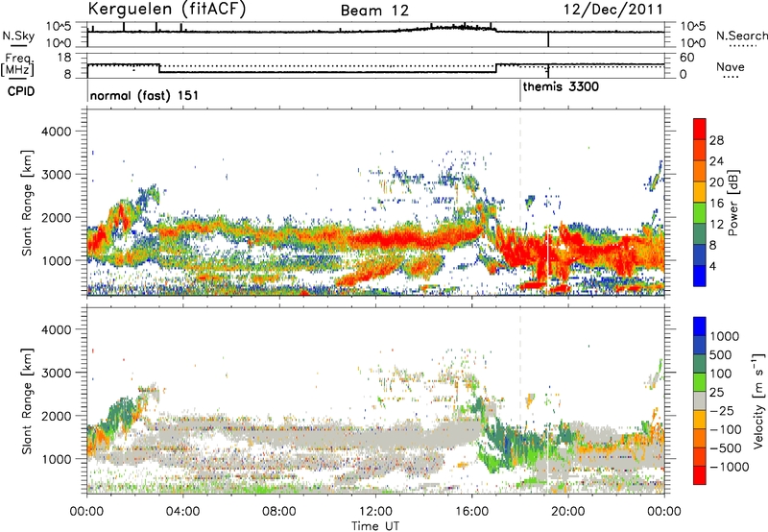Click the velocity panel's "Slant Range [km]" label

(27, 400)
